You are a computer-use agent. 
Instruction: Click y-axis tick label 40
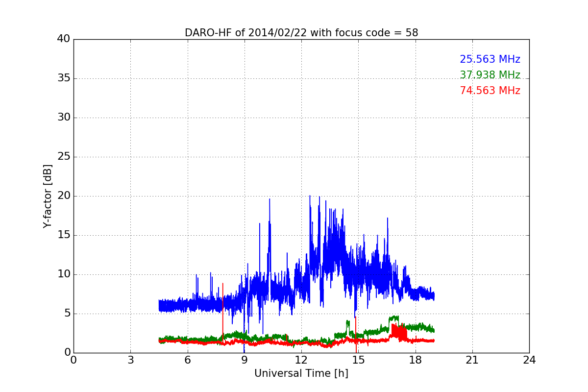(63, 39)
